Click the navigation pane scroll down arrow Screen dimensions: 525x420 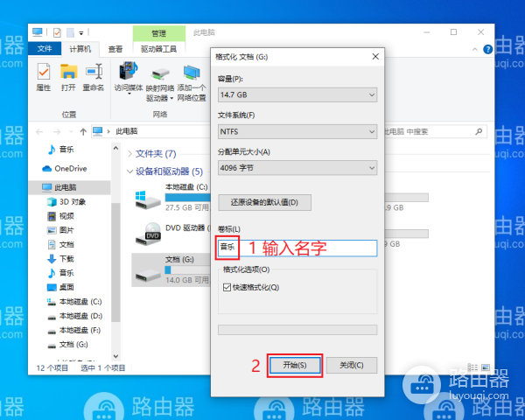coord(115,356)
